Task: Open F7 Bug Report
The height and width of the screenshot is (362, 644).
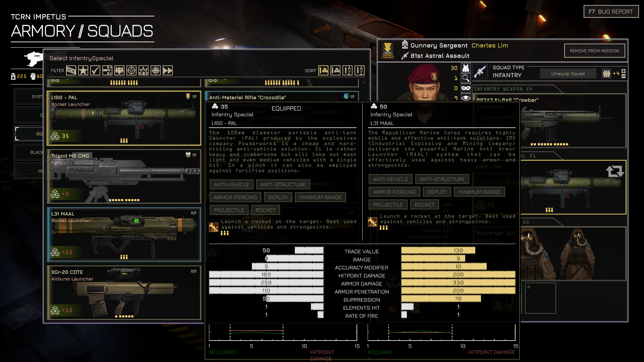Action: point(611,12)
